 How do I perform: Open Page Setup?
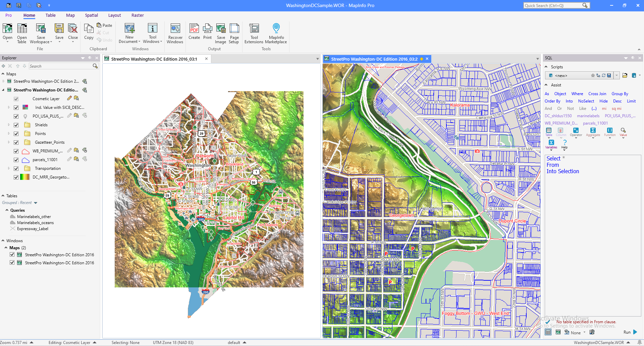tap(234, 33)
